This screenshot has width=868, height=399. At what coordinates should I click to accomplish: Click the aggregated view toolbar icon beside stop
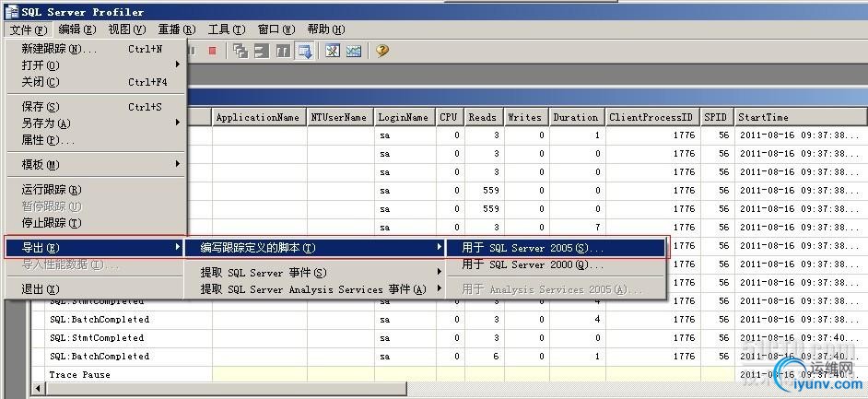(262, 51)
